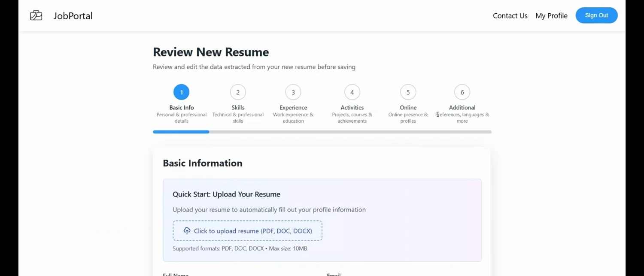Viewport: 644px width, 276px height.
Task: Click the Basic Information heading
Action: pos(203,163)
